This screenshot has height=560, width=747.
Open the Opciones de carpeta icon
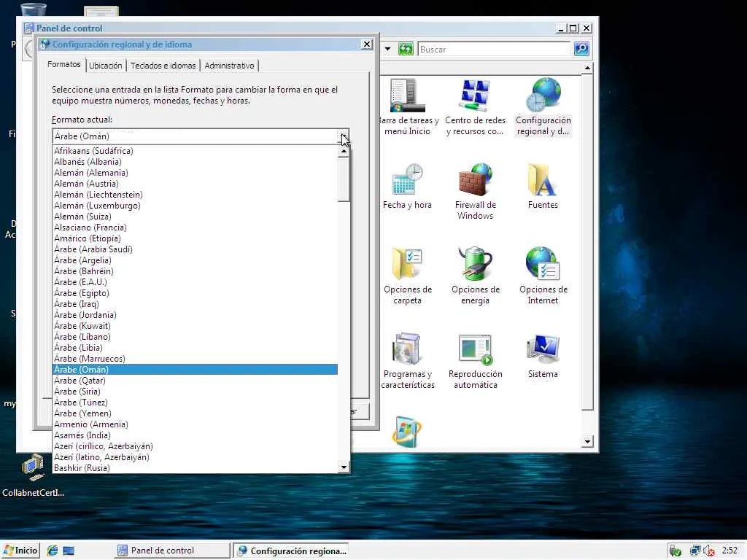coord(407,276)
